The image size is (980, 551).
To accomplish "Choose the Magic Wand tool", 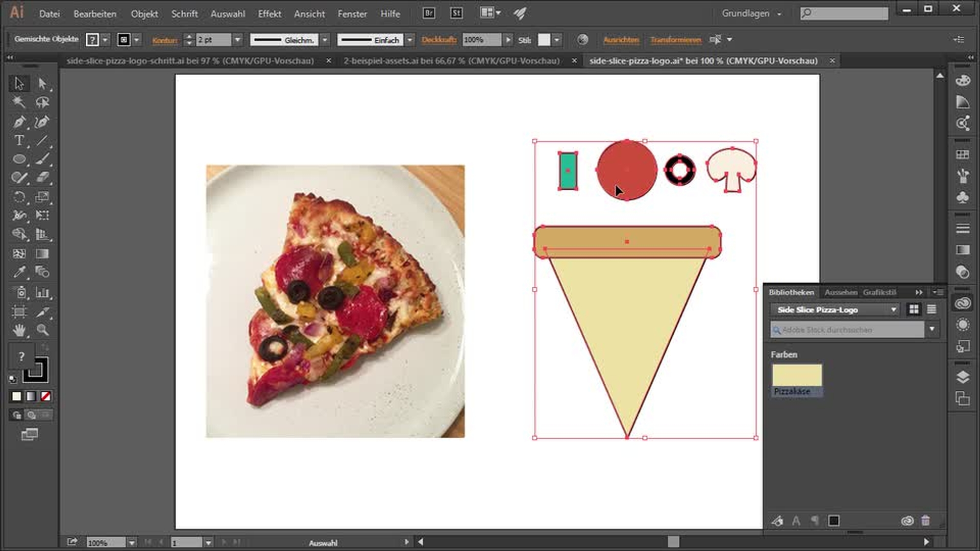I will [19, 103].
